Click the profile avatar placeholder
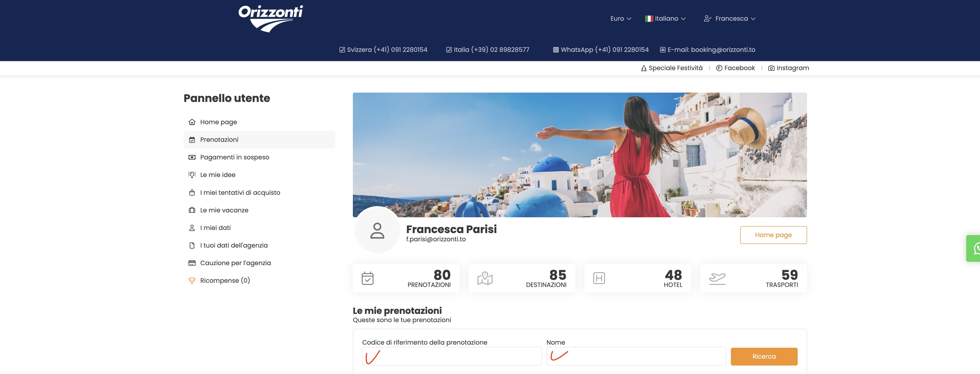 tap(377, 231)
